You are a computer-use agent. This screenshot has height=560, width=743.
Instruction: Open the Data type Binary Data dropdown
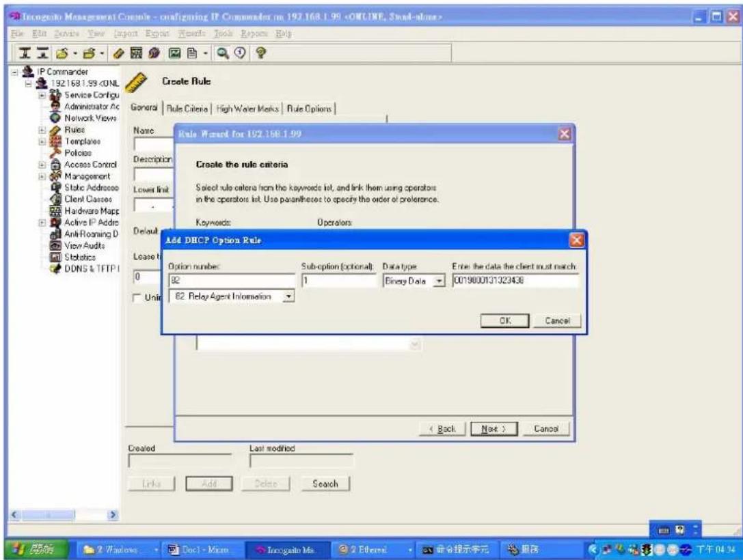tap(440, 281)
